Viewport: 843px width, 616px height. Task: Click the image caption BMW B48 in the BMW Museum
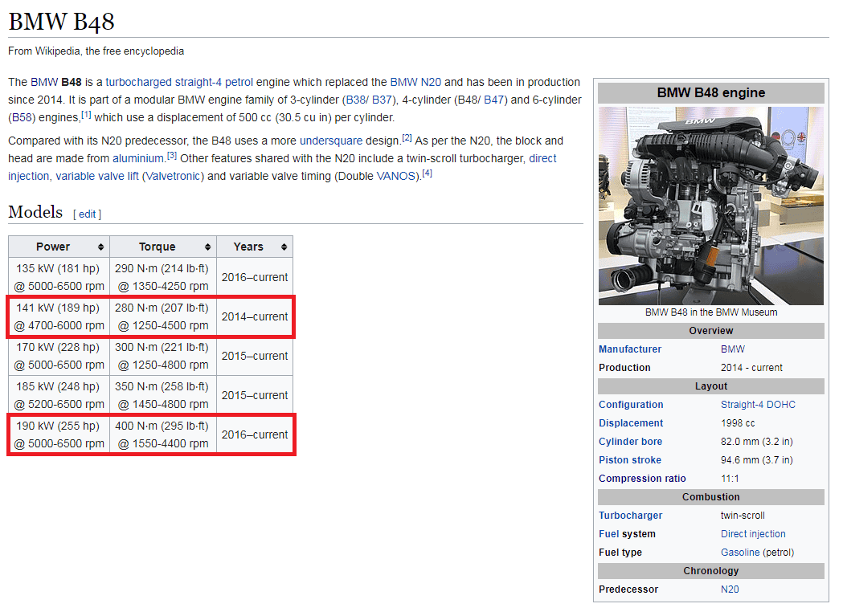[x=710, y=312]
